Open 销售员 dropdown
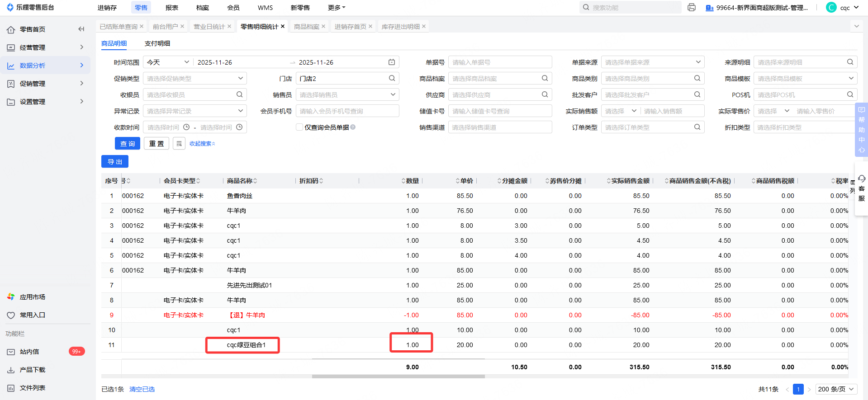Screen dimensions: 868x400 [347, 94]
